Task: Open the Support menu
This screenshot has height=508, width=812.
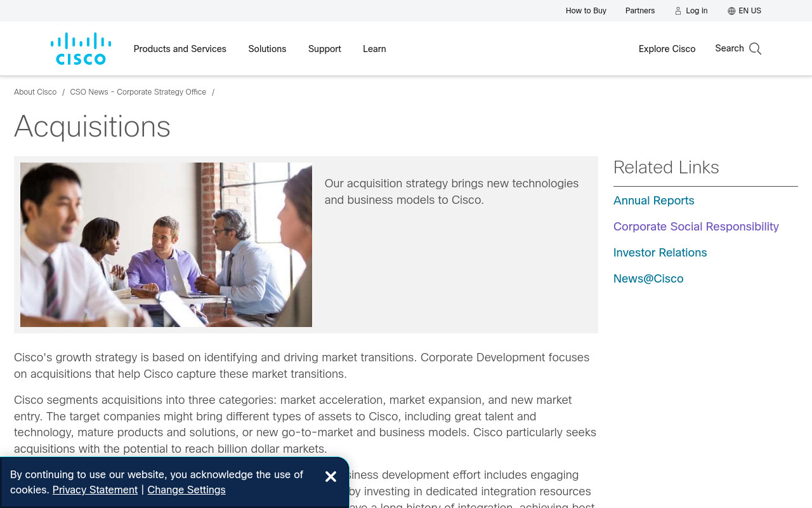Action: [325, 49]
